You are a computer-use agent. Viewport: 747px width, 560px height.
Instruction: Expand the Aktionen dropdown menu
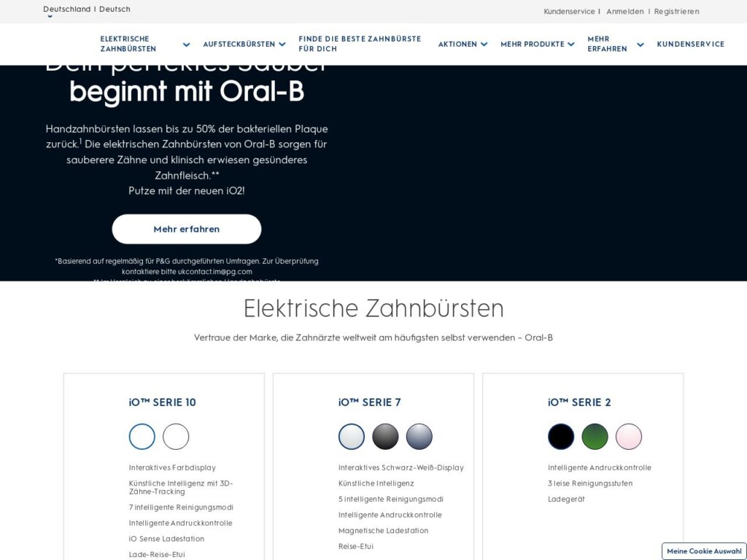tap(484, 44)
